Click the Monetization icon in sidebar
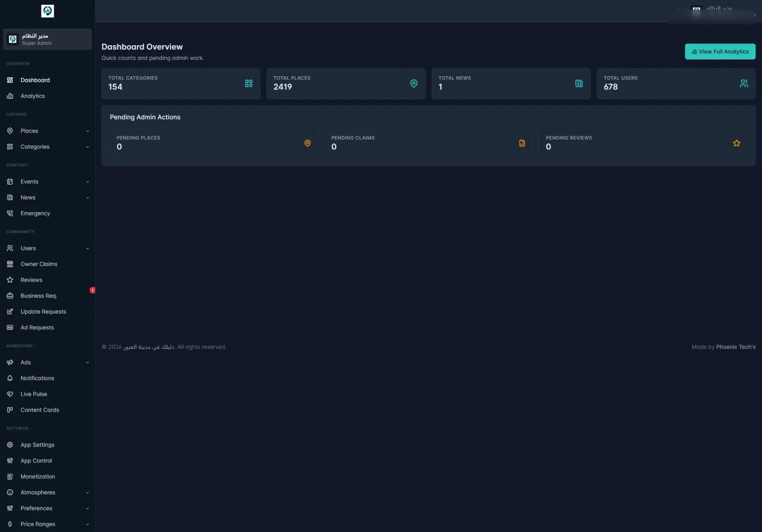Viewport: 762px width, 532px height. click(x=10, y=476)
